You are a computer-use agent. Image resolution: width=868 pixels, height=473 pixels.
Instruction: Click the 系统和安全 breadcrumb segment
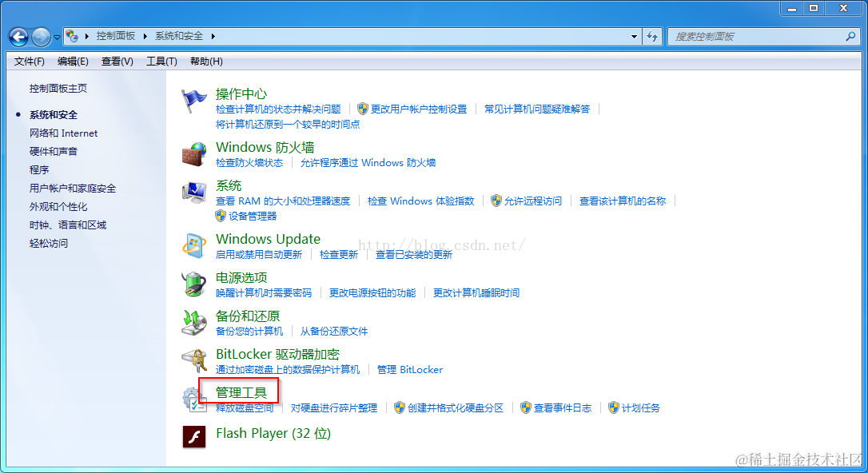click(179, 36)
